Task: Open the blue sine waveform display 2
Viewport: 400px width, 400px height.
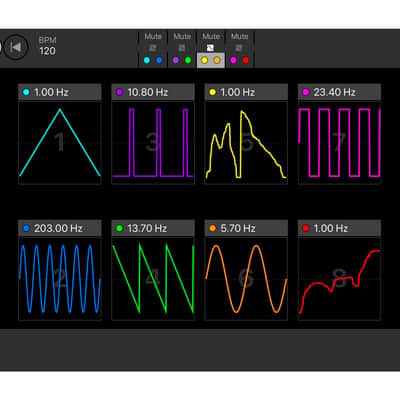Action: [x=60, y=279]
